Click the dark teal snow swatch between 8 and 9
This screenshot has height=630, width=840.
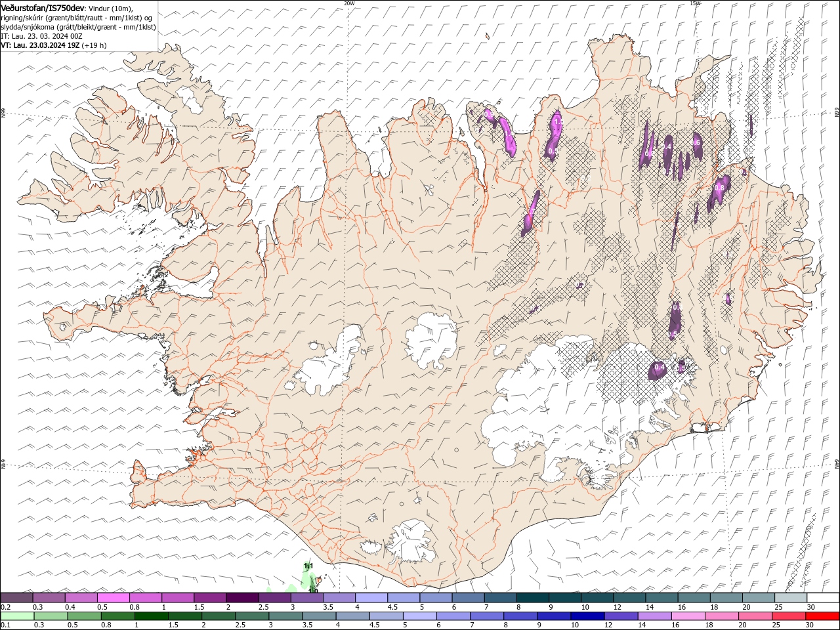tap(533, 597)
